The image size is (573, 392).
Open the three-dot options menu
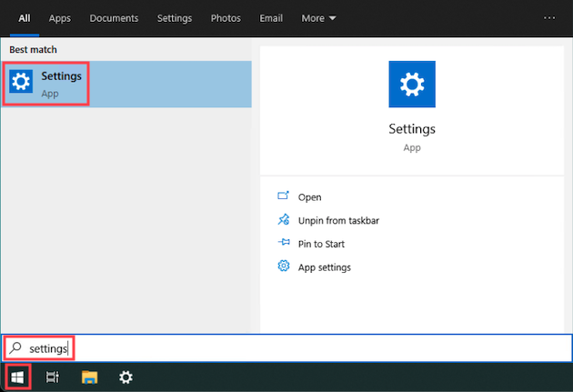point(548,17)
